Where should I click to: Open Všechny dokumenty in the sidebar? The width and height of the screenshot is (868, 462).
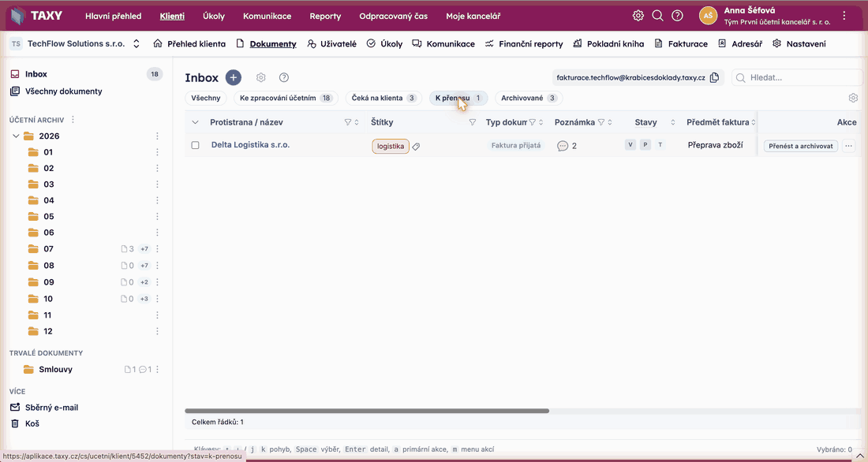click(x=56, y=91)
